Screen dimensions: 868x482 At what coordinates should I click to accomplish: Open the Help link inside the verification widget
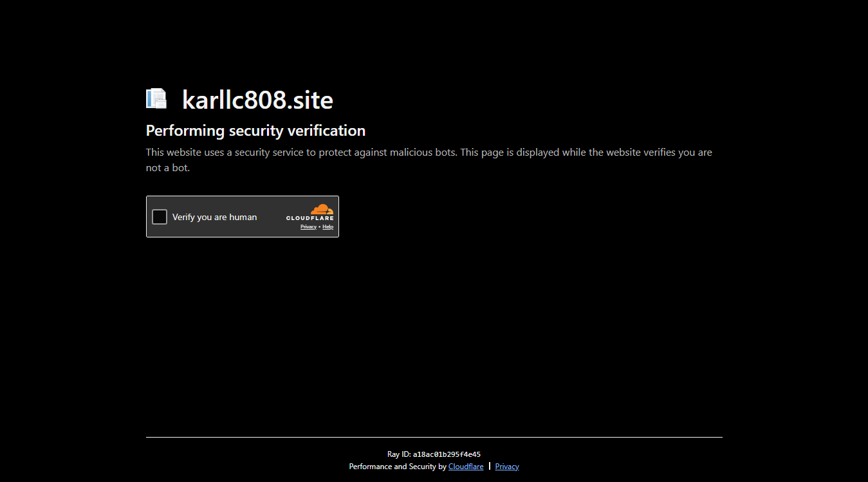(x=328, y=227)
